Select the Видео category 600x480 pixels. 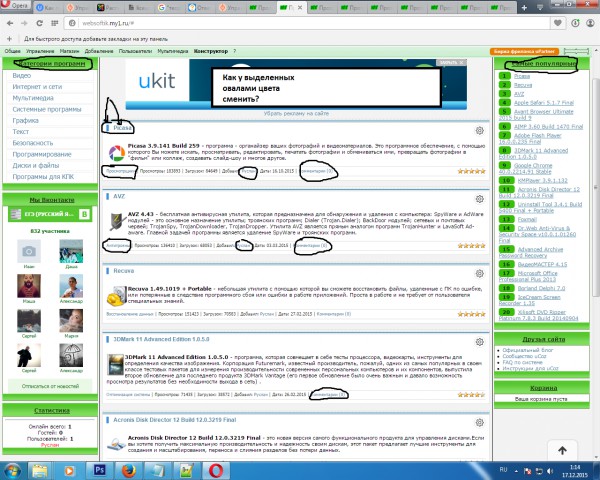click(x=21, y=75)
